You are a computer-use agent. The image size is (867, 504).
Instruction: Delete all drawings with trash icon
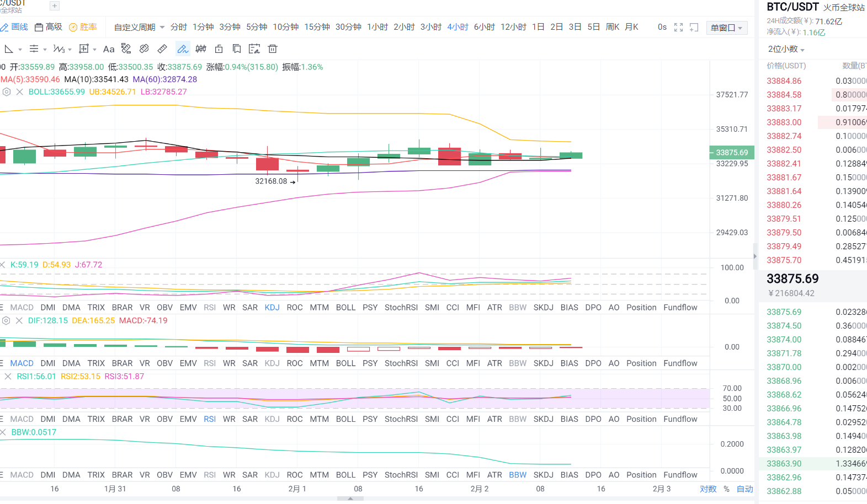point(273,49)
